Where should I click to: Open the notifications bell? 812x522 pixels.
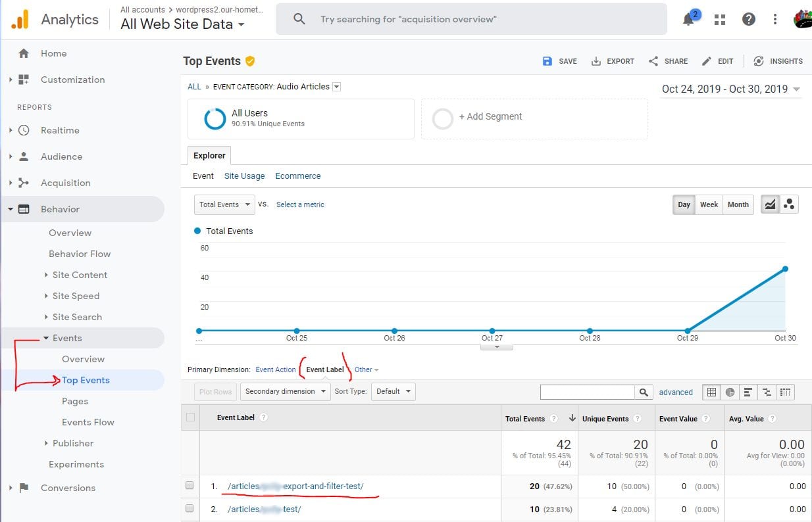pyautogui.click(x=689, y=19)
